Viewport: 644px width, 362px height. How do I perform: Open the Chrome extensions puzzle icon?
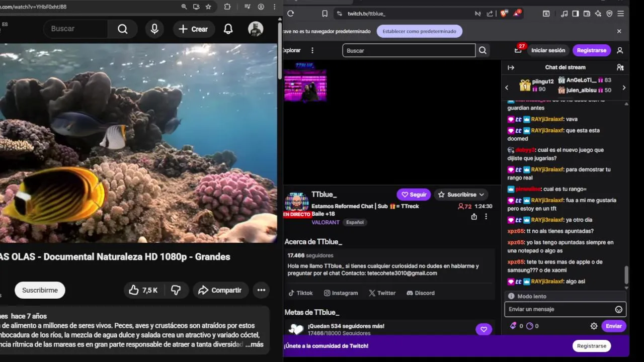(x=227, y=7)
